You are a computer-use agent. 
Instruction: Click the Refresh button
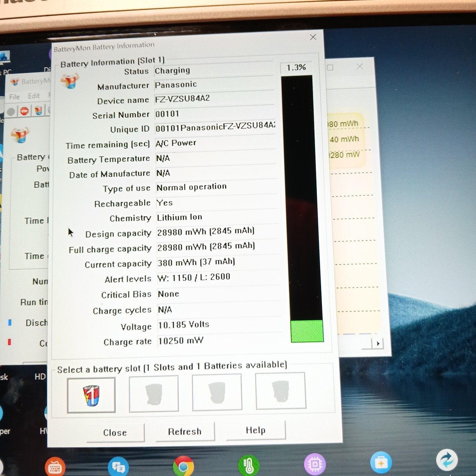pyautogui.click(x=185, y=431)
